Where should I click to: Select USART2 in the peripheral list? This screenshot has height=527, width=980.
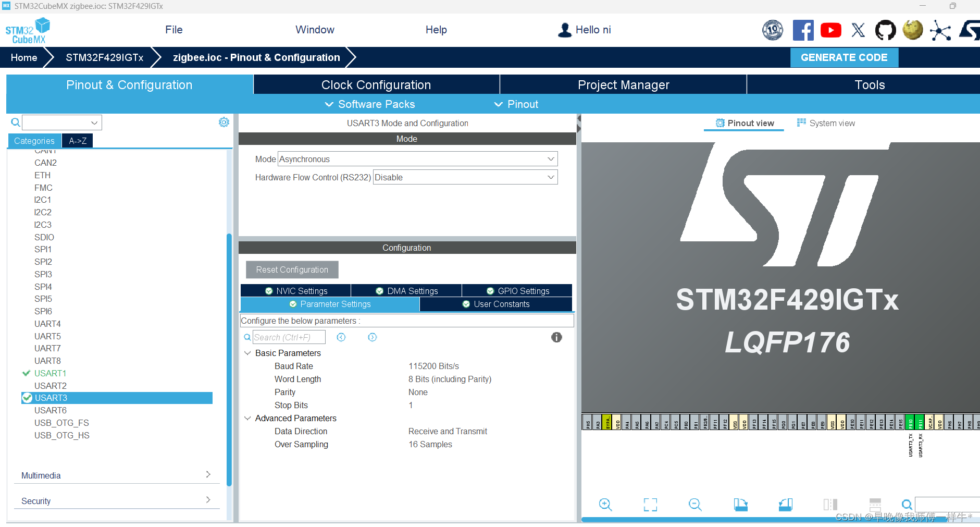[x=50, y=386]
